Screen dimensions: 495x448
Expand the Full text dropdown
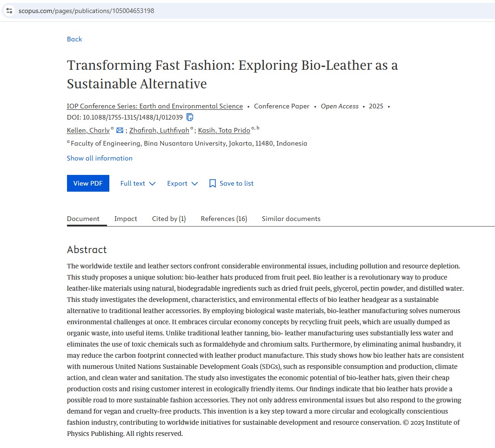(x=138, y=183)
